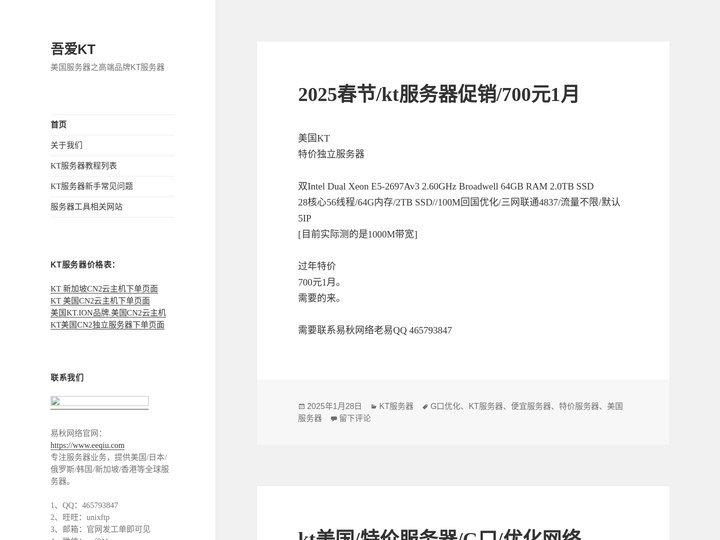This screenshot has width=720, height=540.
Task: Click broken image under 联系我们
Action: click(99, 402)
